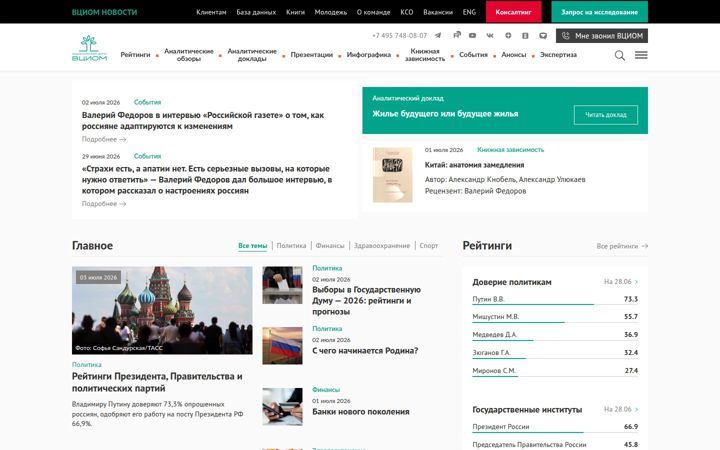Open Страхи есть, а апатии нет headline
Image resolution: width=720 pixels, height=450 pixels.
207,180
